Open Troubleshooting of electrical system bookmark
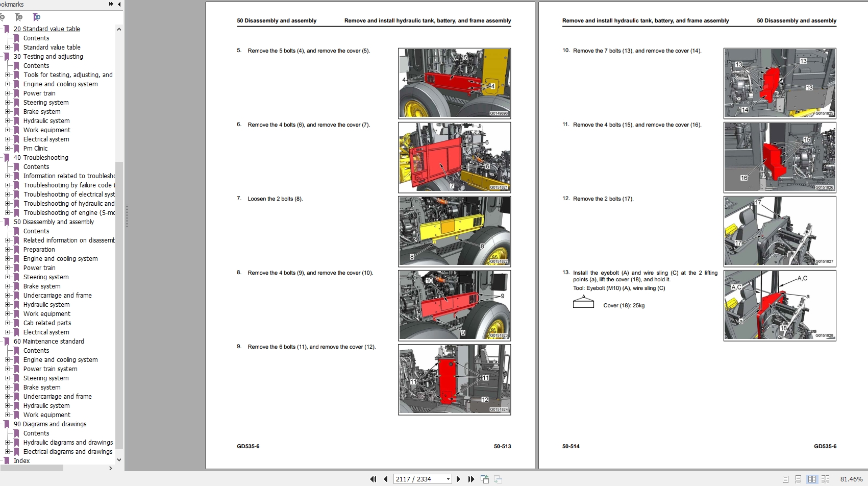Image resolution: width=868 pixels, height=486 pixels. click(x=69, y=195)
